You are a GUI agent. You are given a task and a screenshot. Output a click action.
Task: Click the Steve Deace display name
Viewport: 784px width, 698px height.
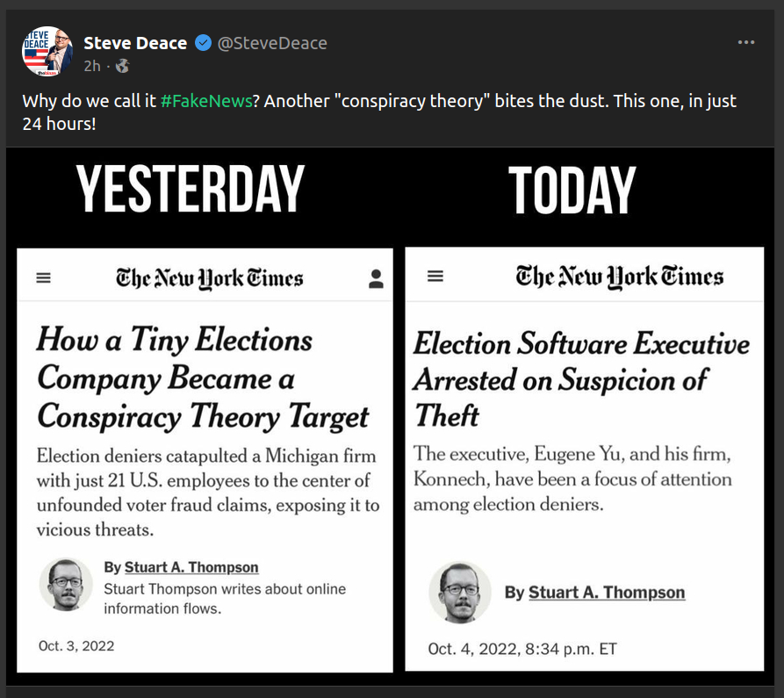click(135, 43)
